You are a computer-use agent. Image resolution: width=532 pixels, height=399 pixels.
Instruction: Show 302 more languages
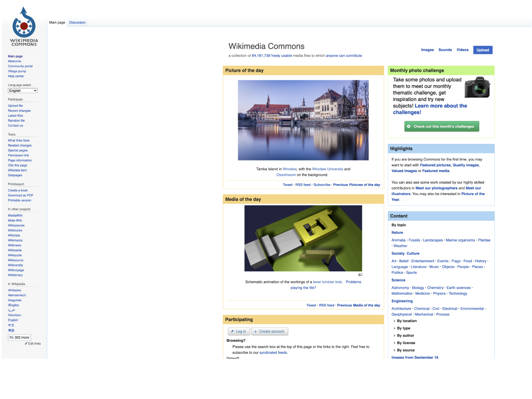[20, 337]
